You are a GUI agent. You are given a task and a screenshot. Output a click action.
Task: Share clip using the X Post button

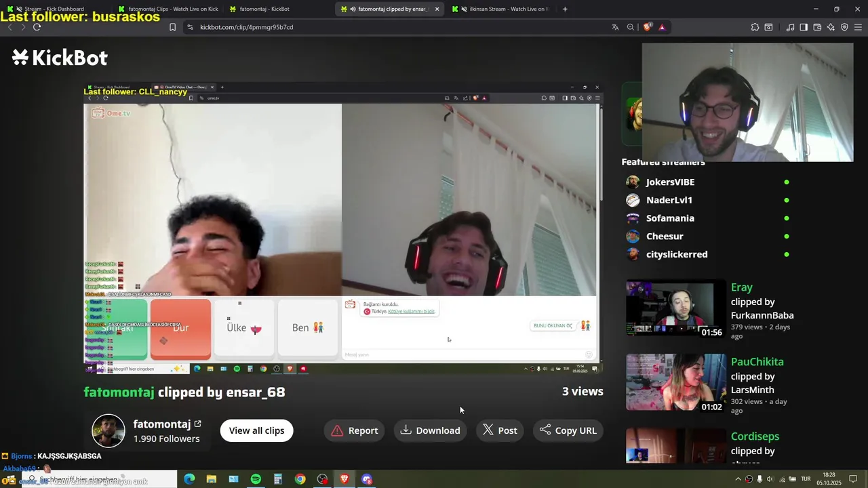[x=500, y=430]
